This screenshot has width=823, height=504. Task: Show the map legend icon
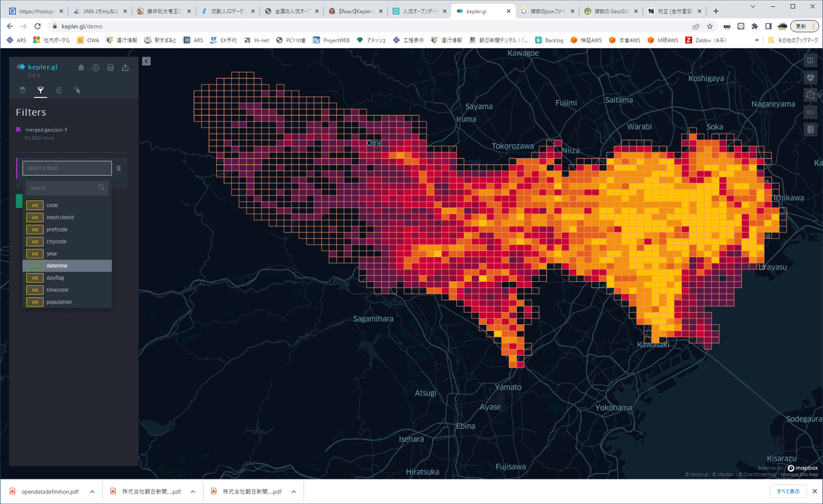pos(810,129)
